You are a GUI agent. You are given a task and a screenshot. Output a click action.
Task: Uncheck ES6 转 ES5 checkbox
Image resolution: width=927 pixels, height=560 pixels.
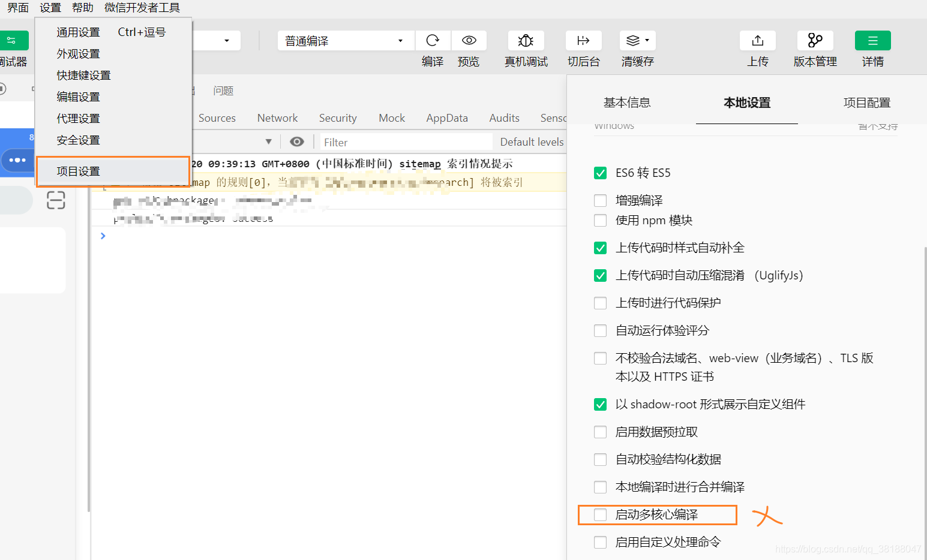click(600, 173)
